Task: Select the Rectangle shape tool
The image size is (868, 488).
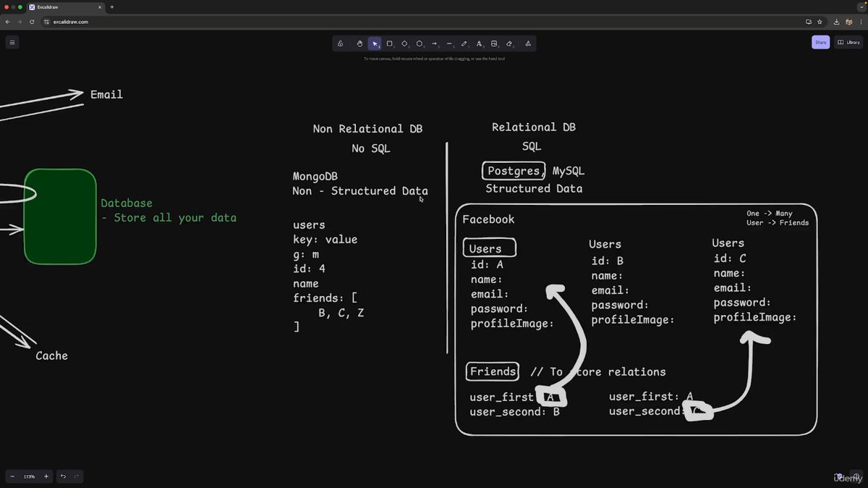Action: point(389,43)
